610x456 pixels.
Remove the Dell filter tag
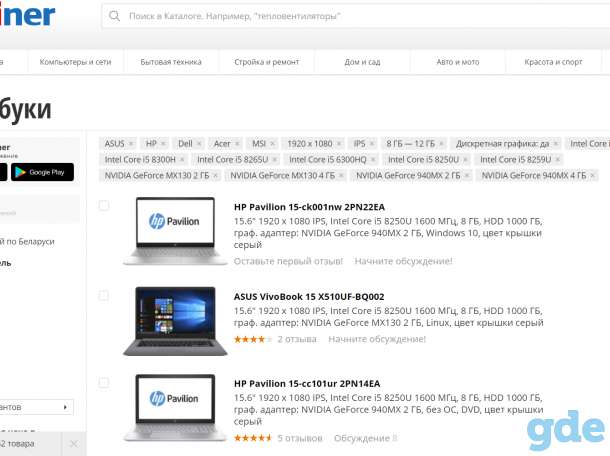tap(199, 144)
